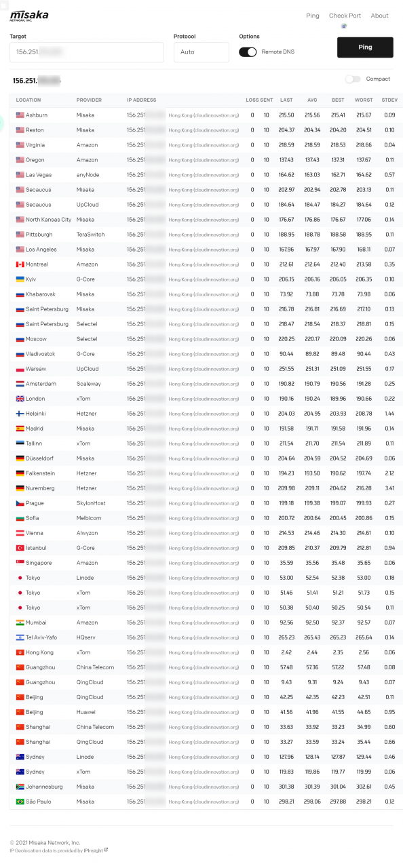403x868 pixels.
Task: Open the Check Port nav item
Action: [x=345, y=16]
